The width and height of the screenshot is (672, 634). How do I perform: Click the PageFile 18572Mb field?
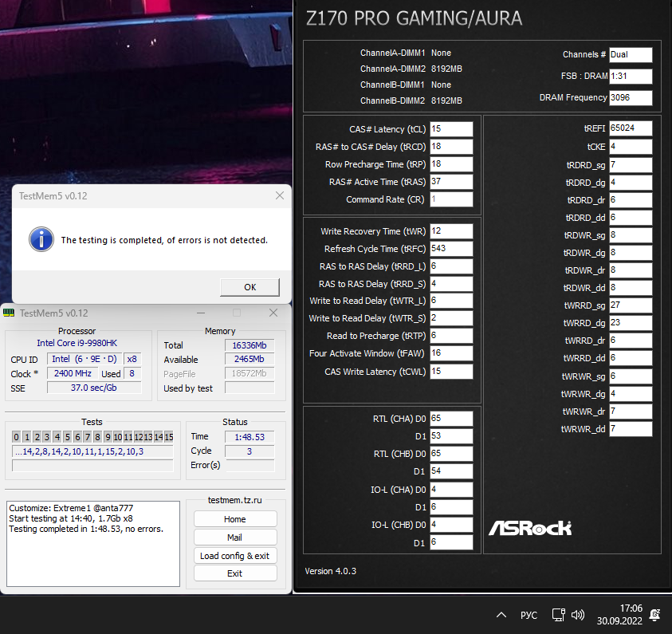click(x=250, y=373)
